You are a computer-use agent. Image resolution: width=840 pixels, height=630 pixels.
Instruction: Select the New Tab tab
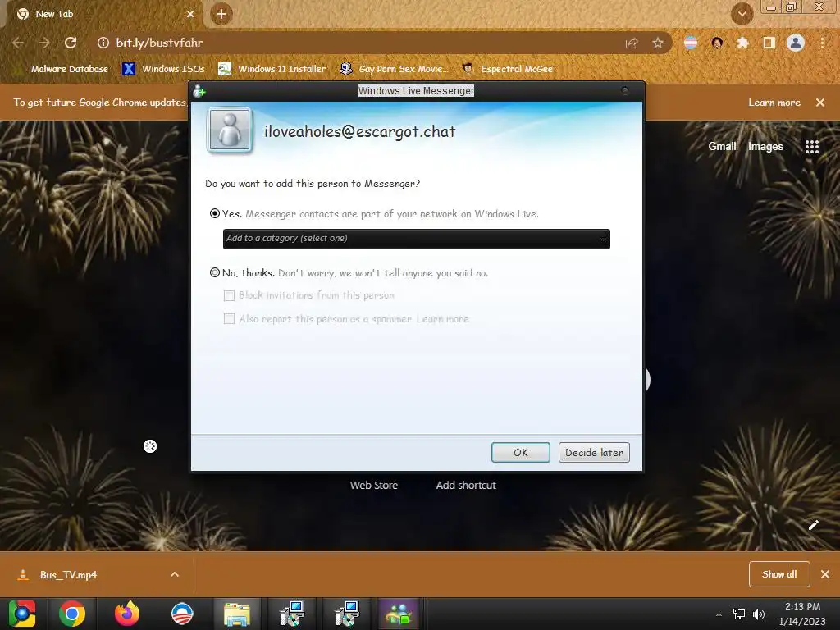tap(104, 15)
